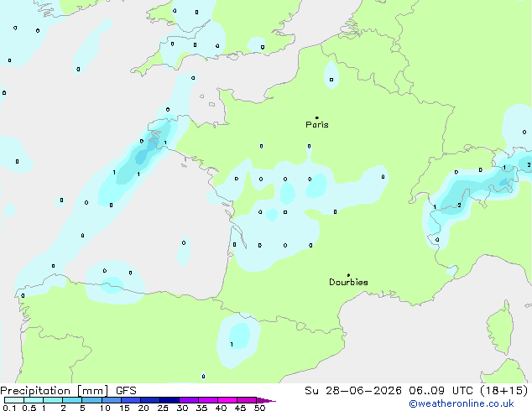
Task: Click the legend value label '25'
Action: (x=163, y=408)
